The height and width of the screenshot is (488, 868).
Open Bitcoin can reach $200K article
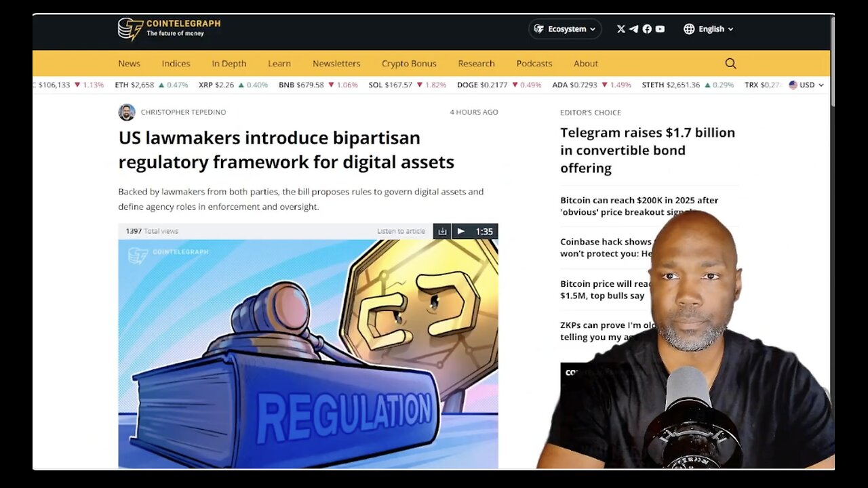(x=639, y=206)
